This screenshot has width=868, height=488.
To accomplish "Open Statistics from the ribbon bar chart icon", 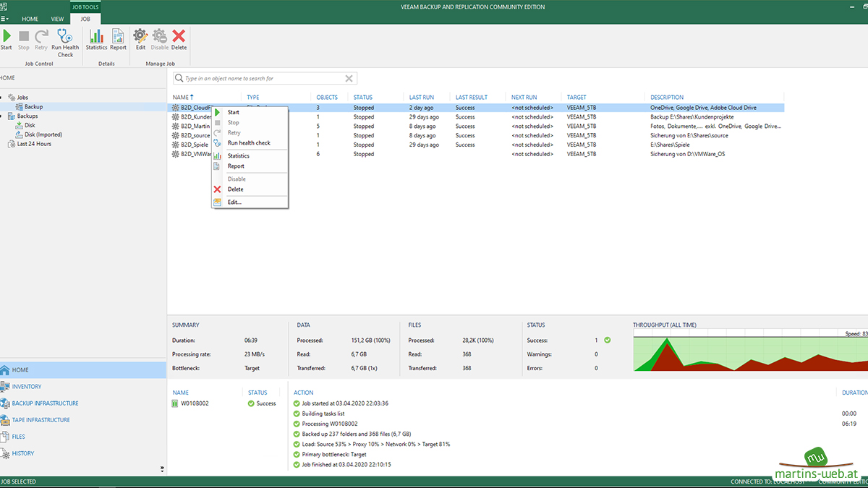I will [x=96, y=35].
